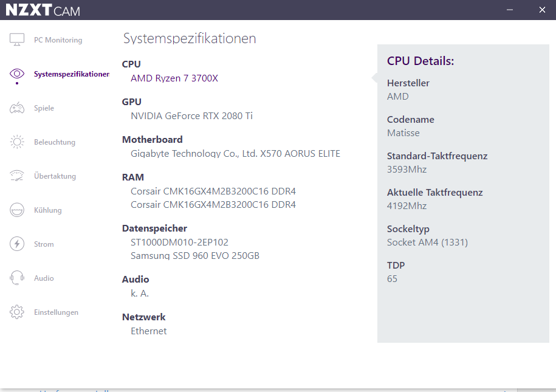The height and width of the screenshot is (392, 556).
Task: Switch to the PC Monitoring tab
Action: [58, 40]
